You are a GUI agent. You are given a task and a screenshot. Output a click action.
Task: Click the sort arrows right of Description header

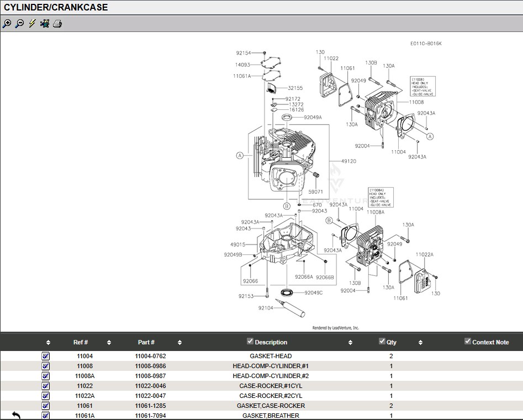point(351,343)
